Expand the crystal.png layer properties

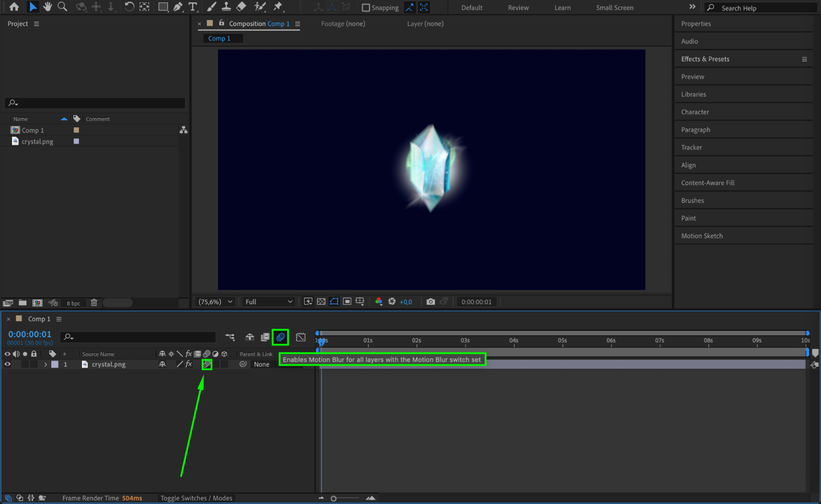(46, 364)
